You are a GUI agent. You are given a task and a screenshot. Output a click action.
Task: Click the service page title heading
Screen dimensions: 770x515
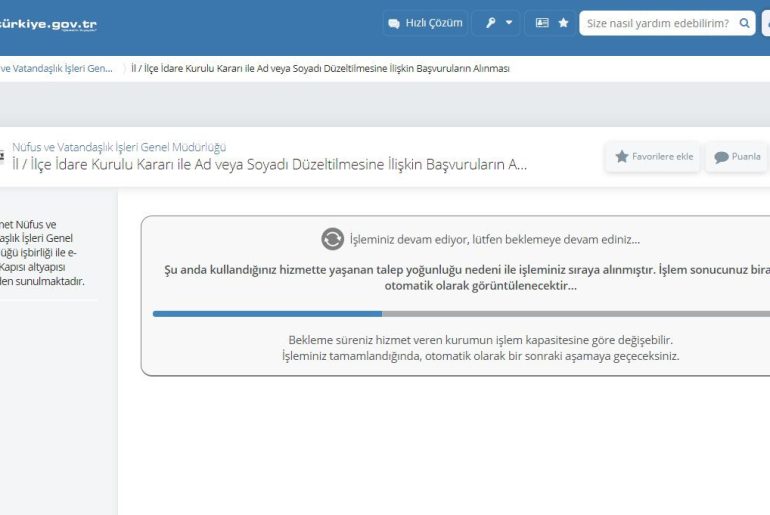pos(269,164)
